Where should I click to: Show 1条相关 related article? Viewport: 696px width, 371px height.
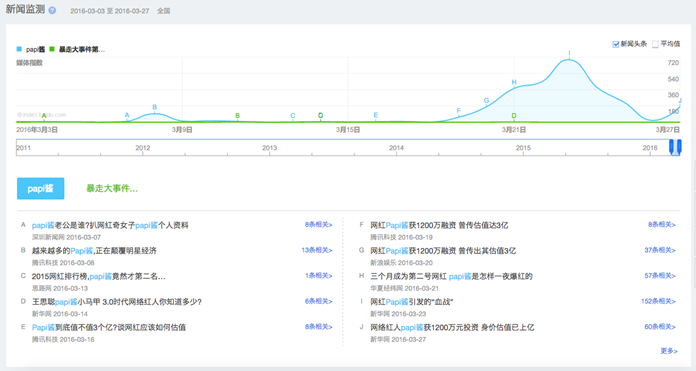click(x=318, y=276)
